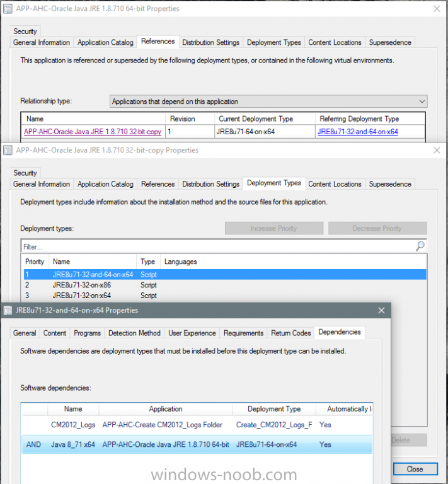The image size is (448, 484).
Task: Select Deployment Types tab in 32-bit-copy window
Action: tap(274, 183)
